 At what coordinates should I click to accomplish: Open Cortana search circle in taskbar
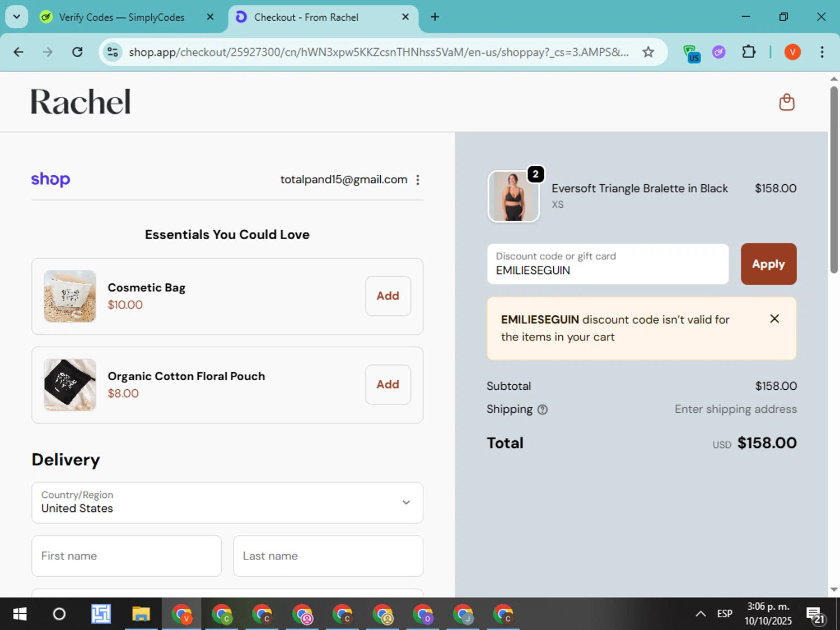[x=59, y=614]
